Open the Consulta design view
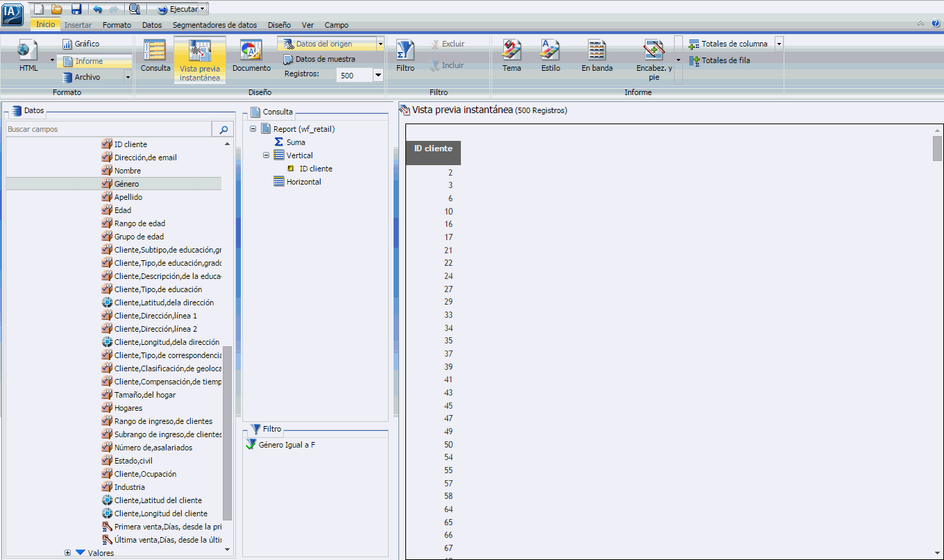This screenshot has height=560, width=944. (x=155, y=57)
